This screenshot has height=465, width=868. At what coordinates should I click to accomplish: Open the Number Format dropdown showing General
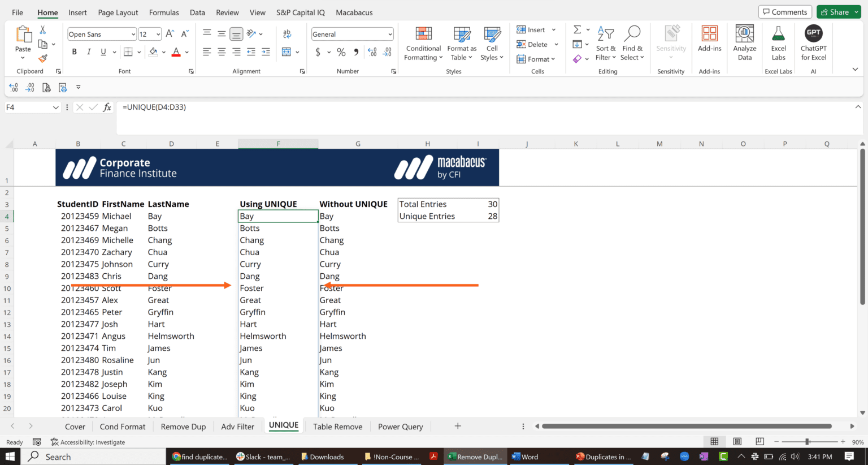(x=352, y=34)
